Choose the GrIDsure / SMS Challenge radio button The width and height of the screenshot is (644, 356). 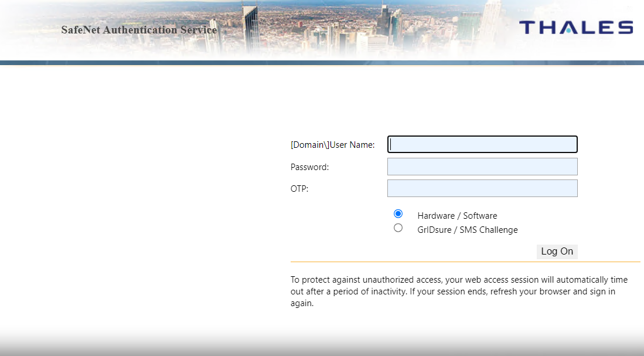tap(398, 228)
